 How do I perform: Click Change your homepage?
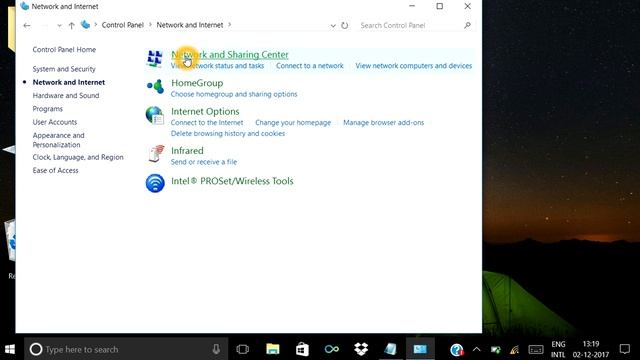pyautogui.click(x=293, y=122)
